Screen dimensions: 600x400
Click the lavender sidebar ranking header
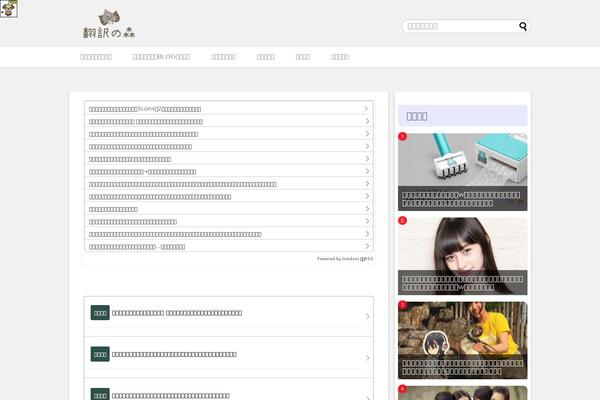(463, 116)
